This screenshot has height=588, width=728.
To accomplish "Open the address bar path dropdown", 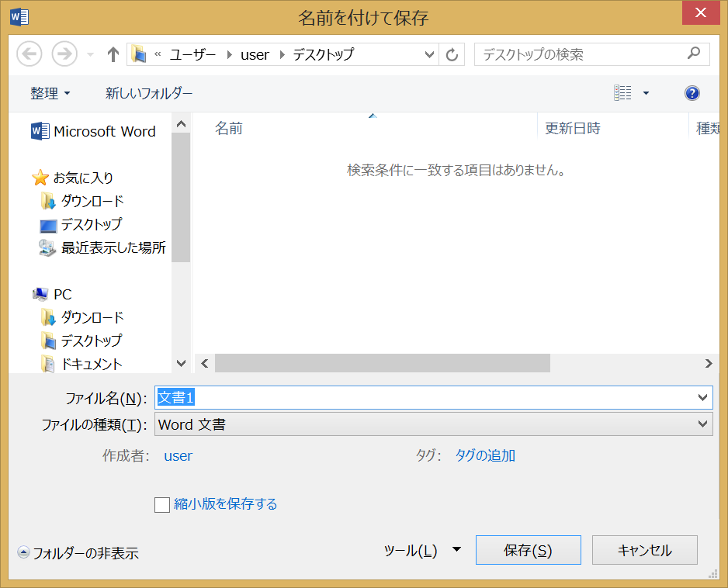I will coord(429,55).
